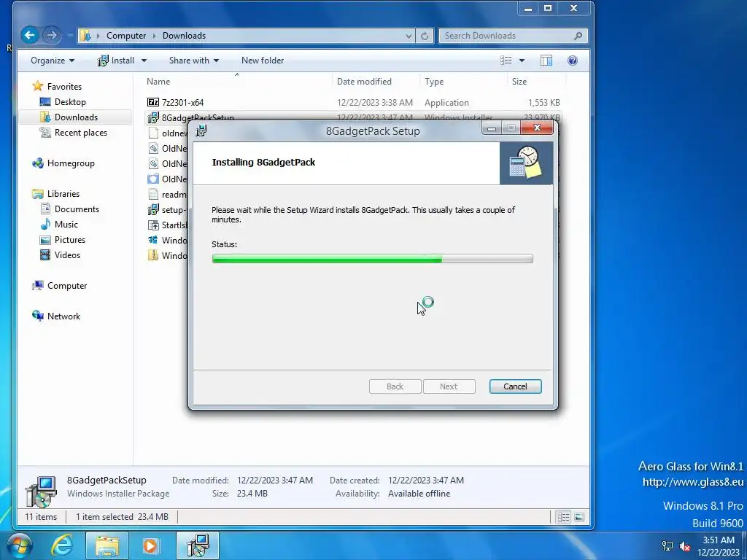Create a New folder
The height and width of the screenshot is (560, 747).
[x=263, y=61]
